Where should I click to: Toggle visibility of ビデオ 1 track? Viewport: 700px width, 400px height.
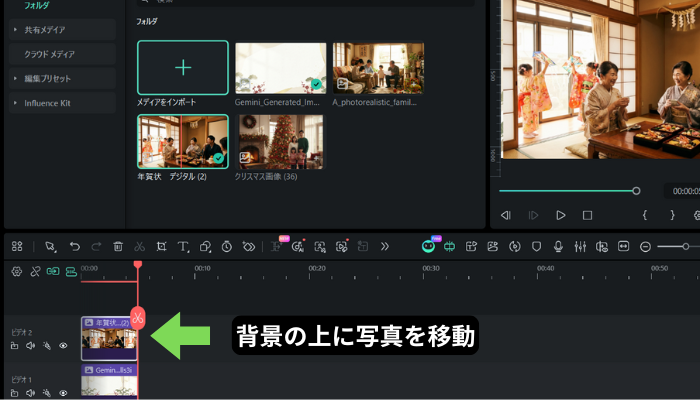click(x=63, y=394)
